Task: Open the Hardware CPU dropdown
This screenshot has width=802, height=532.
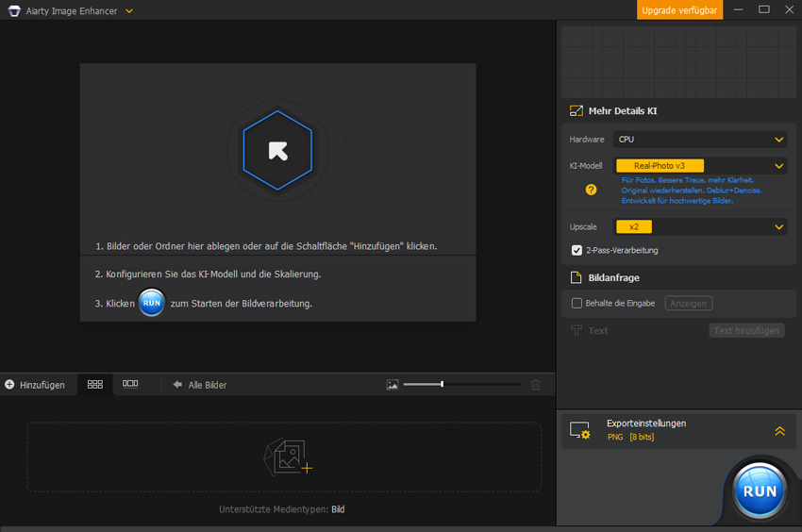Action: (x=700, y=140)
